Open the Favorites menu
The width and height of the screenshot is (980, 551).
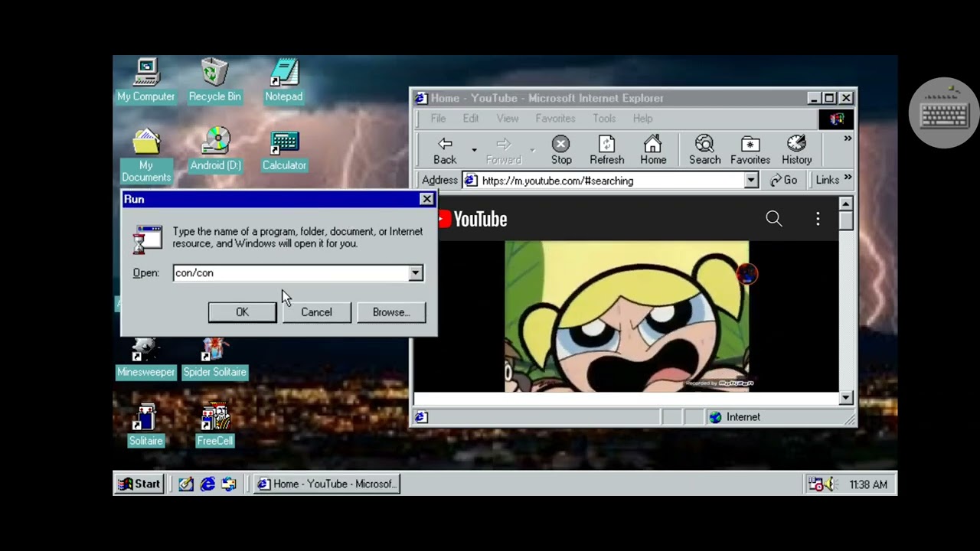[555, 119]
